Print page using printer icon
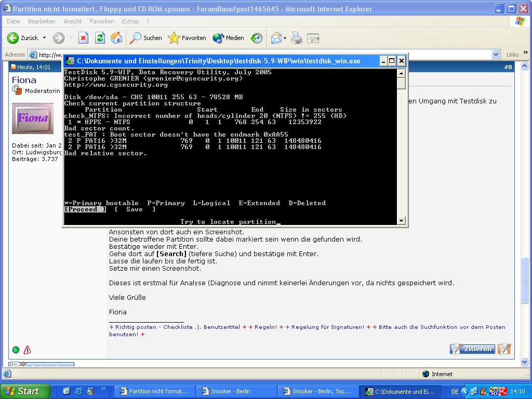Viewport: 532px width, 399px height. pyautogui.click(x=297, y=38)
